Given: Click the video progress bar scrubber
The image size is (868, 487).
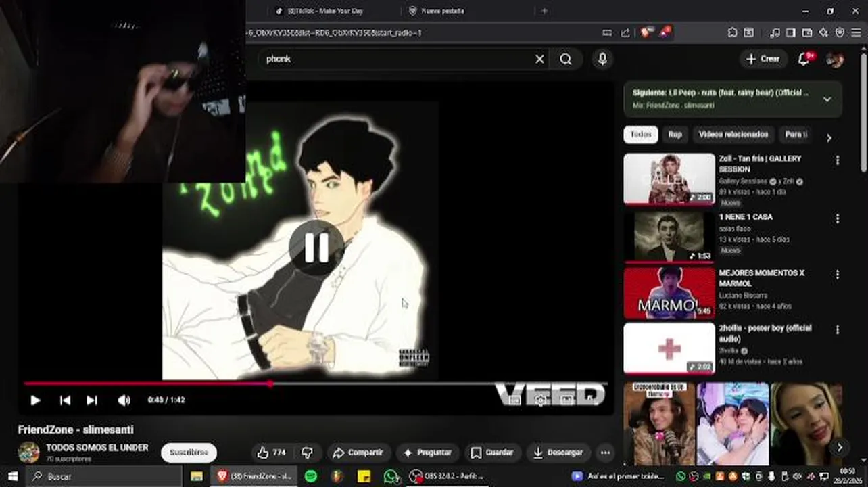Looking at the screenshot, I should [270, 384].
